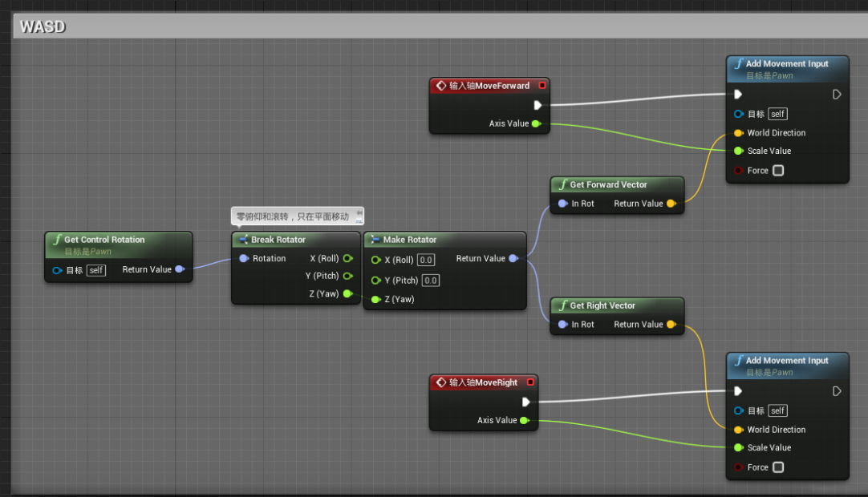
Task: Click the red square on 输入轴MoveRight header
Action: pos(530,382)
